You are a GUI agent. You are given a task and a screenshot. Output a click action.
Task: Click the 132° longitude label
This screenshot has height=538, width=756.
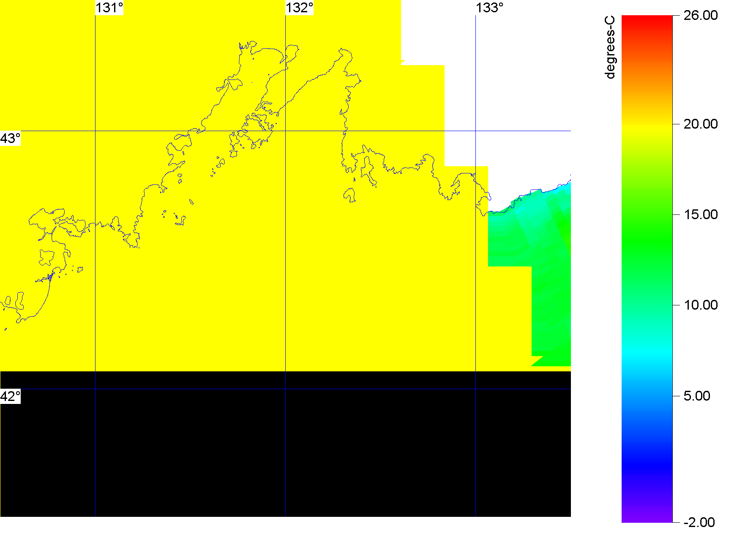coord(299,8)
